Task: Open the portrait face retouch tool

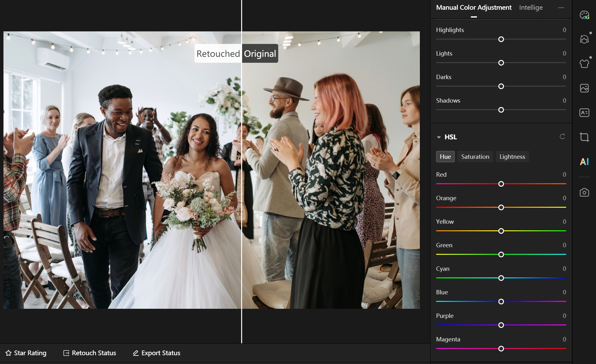Action: point(584,39)
